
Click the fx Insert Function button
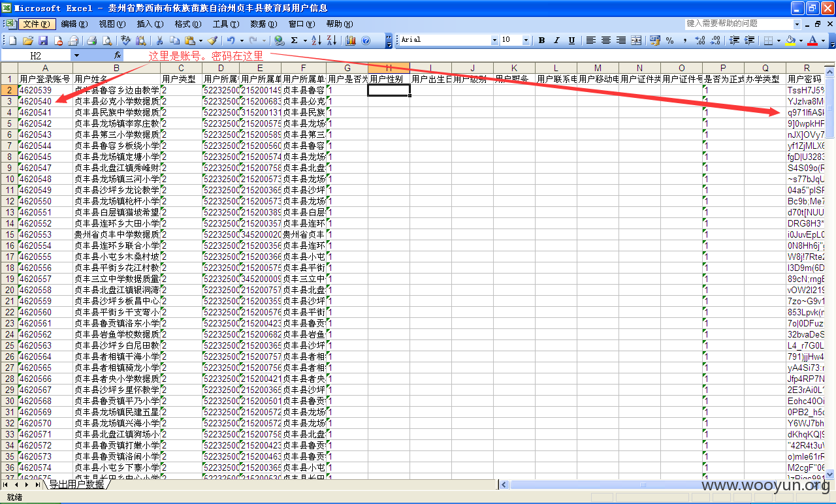[118, 55]
